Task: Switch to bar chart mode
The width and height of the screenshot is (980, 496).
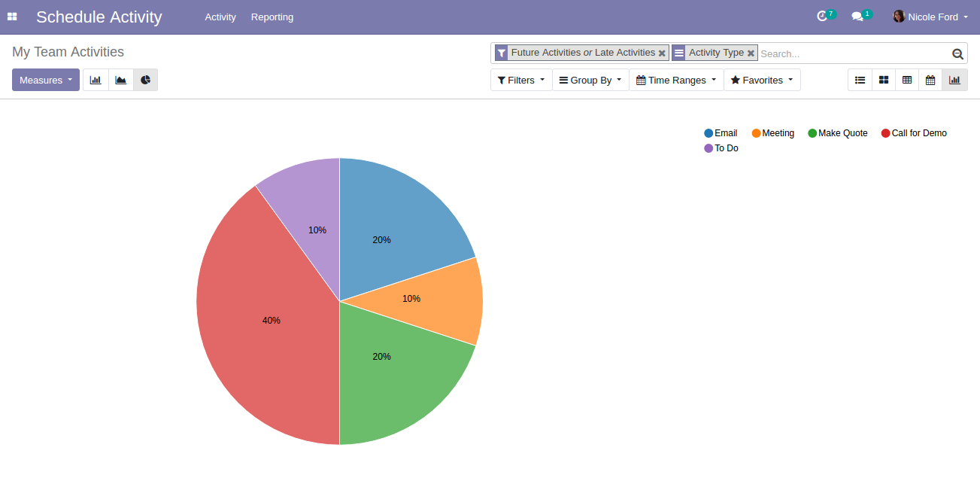Action: click(x=96, y=80)
